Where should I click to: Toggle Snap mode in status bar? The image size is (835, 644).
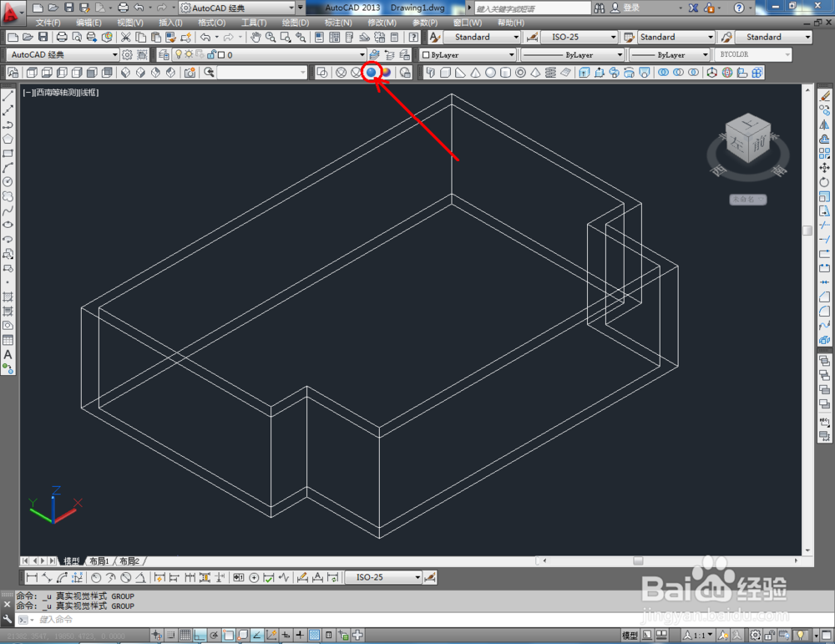click(x=170, y=635)
